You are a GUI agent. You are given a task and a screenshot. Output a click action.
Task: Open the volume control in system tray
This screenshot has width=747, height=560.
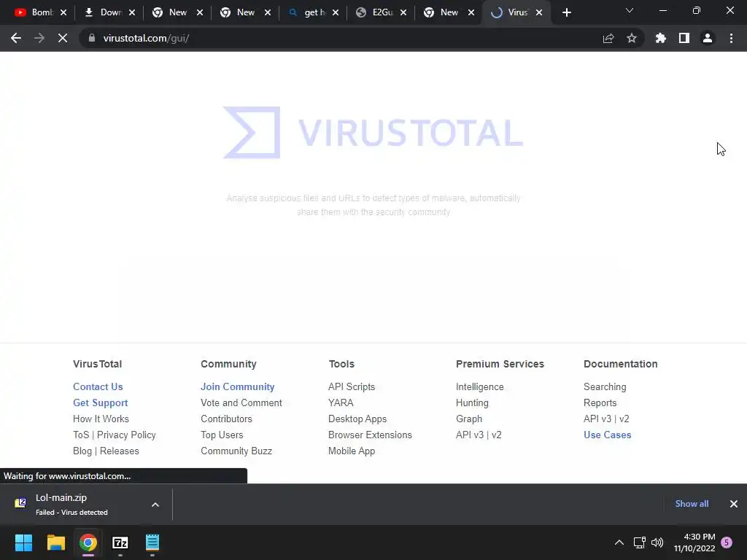point(657,542)
